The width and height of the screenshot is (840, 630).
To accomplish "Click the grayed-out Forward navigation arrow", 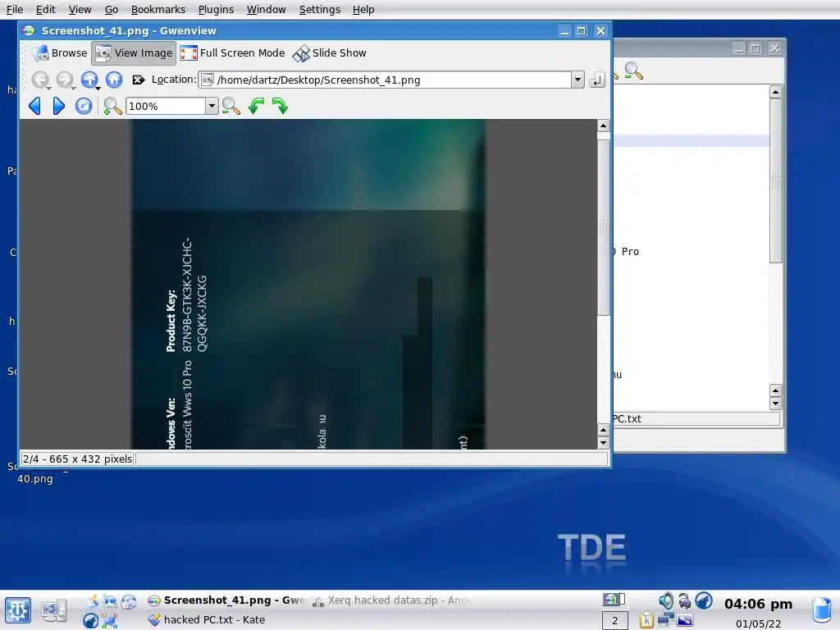I will click(64, 80).
